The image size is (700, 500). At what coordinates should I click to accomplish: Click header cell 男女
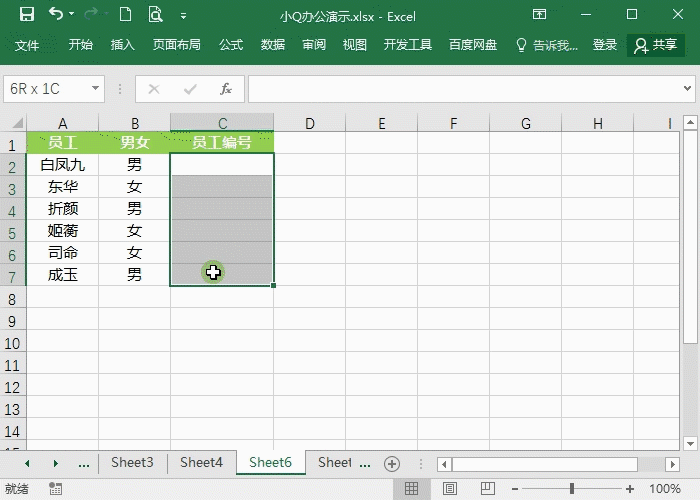[134, 143]
